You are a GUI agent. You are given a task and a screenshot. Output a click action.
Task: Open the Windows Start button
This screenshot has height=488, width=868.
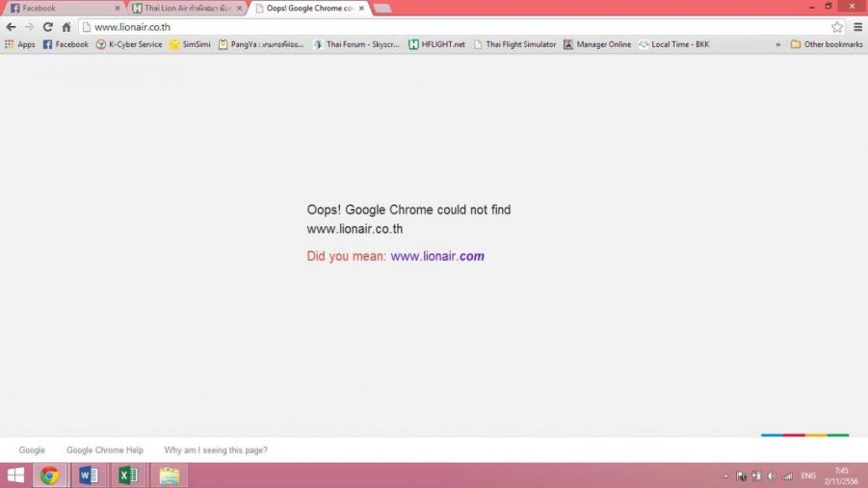[15, 475]
